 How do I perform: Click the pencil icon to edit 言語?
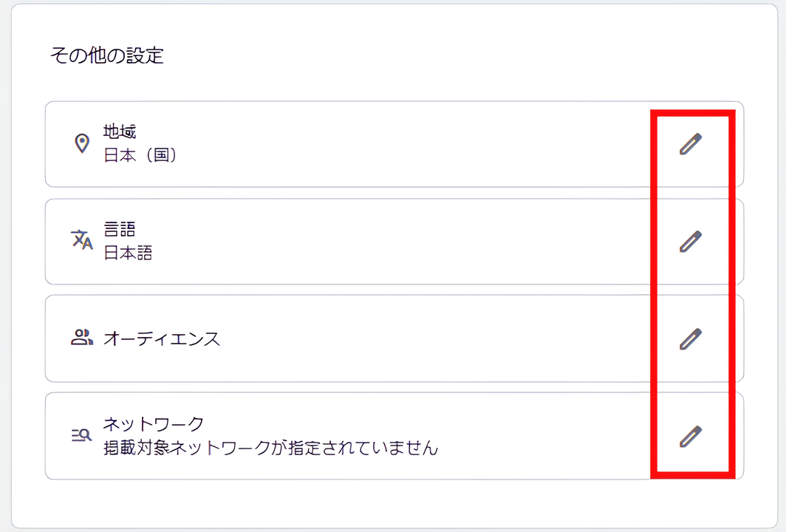(x=688, y=242)
